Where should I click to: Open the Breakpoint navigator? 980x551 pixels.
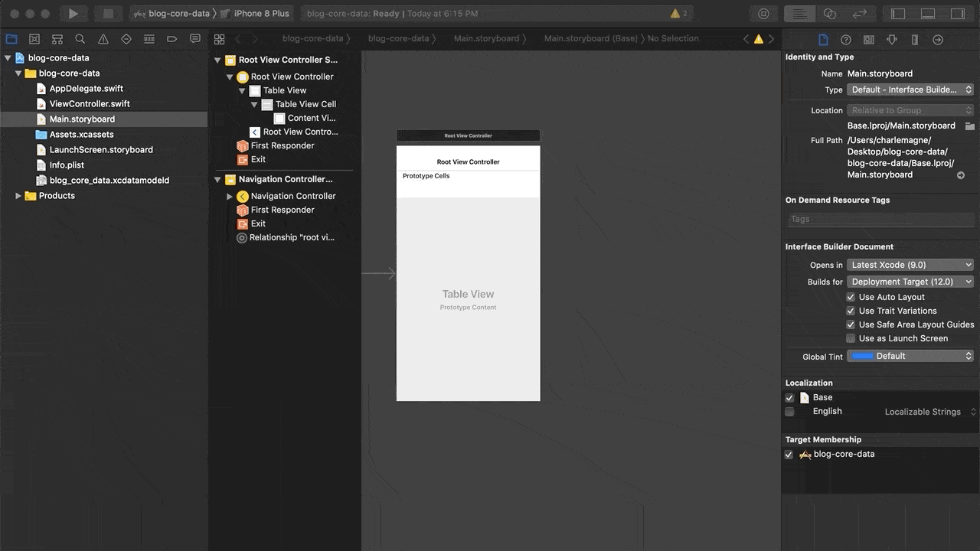coord(172,39)
